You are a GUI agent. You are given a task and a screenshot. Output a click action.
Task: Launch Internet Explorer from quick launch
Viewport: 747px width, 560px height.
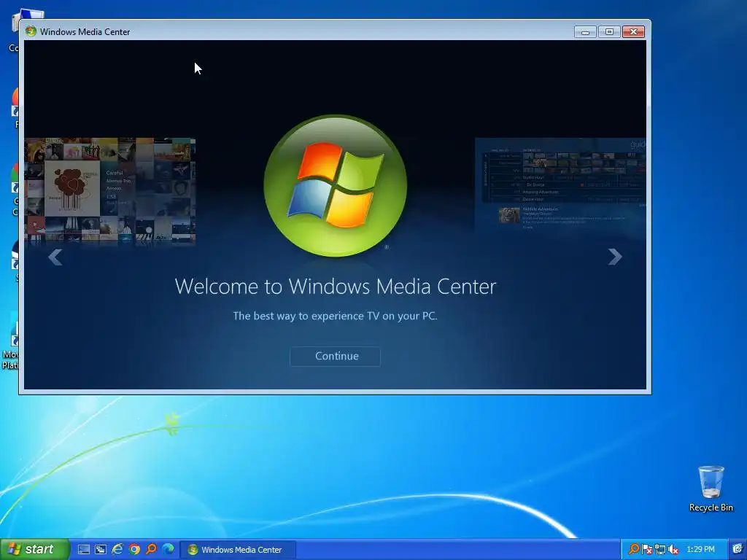tap(117, 550)
